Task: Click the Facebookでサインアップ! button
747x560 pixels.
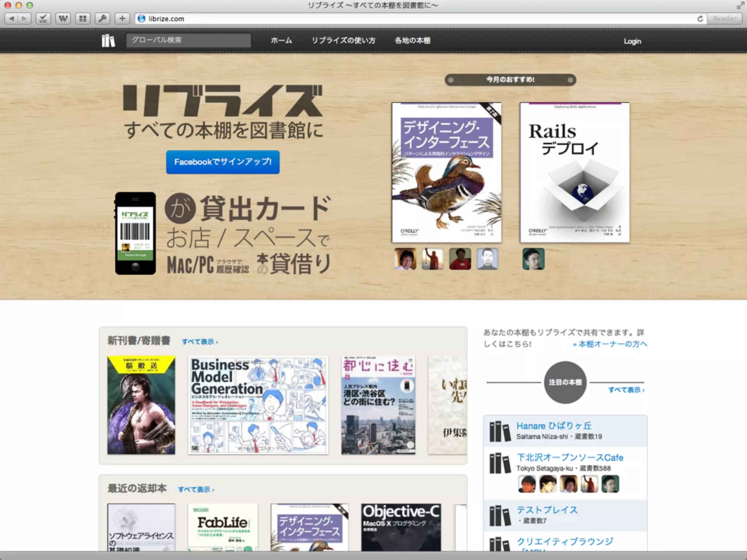Action: [x=223, y=162]
